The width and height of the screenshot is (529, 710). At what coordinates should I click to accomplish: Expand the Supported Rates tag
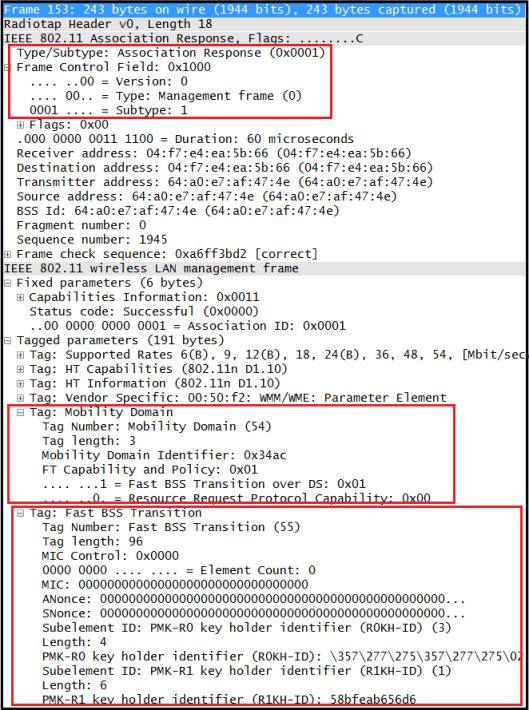pyautogui.click(x=20, y=355)
